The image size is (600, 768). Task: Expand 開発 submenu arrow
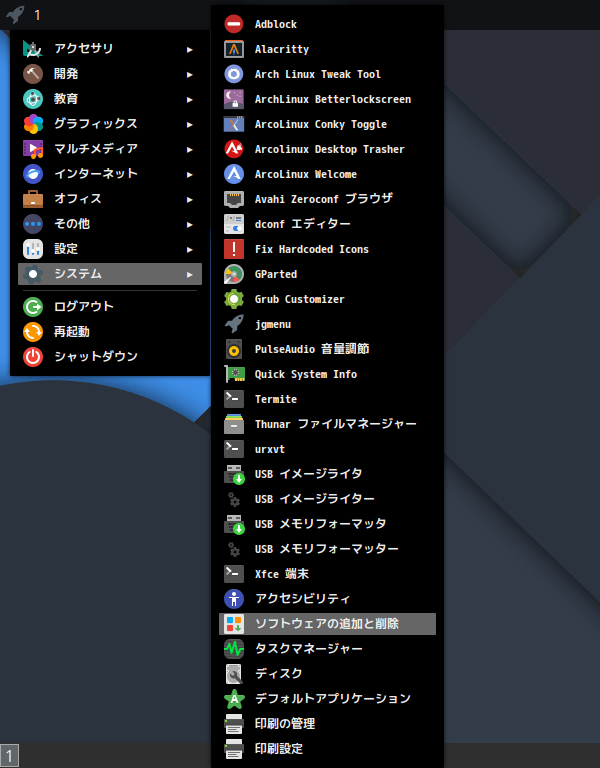pyautogui.click(x=190, y=74)
